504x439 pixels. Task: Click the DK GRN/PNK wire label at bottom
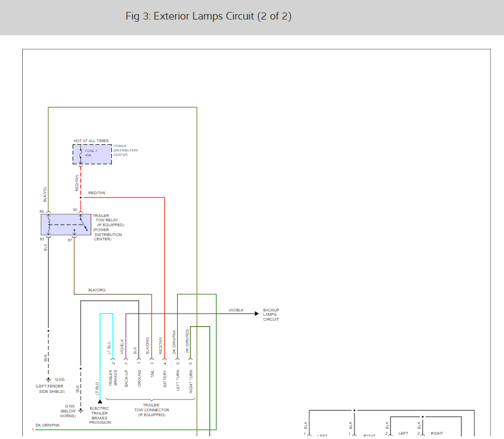48,425
